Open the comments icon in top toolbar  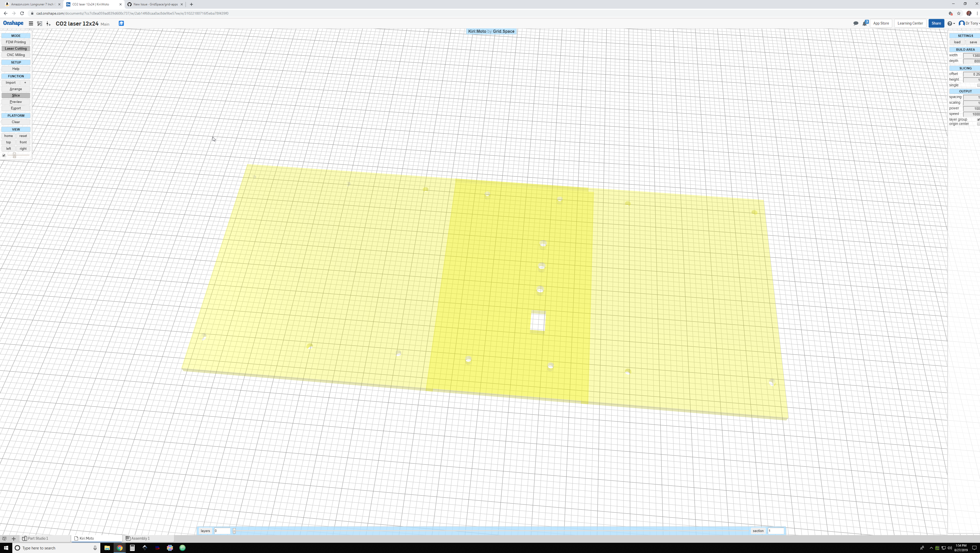coord(856,23)
